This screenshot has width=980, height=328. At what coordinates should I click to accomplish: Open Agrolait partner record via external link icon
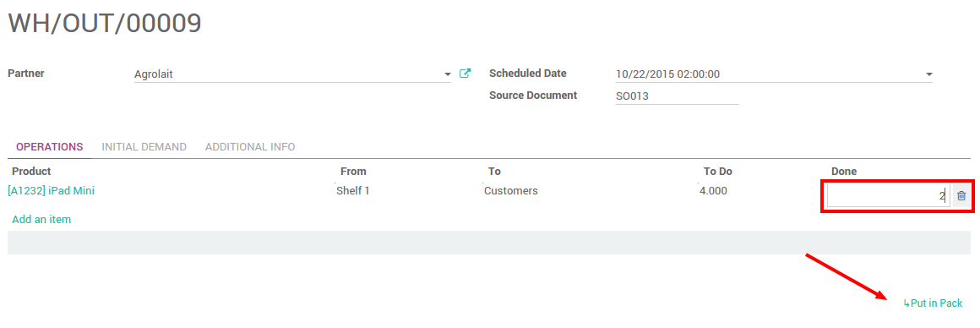tap(465, 74)
